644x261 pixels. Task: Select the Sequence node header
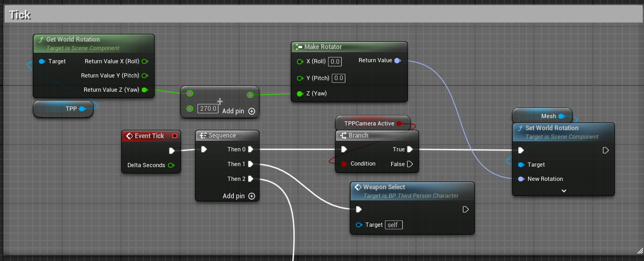(227, 136)
